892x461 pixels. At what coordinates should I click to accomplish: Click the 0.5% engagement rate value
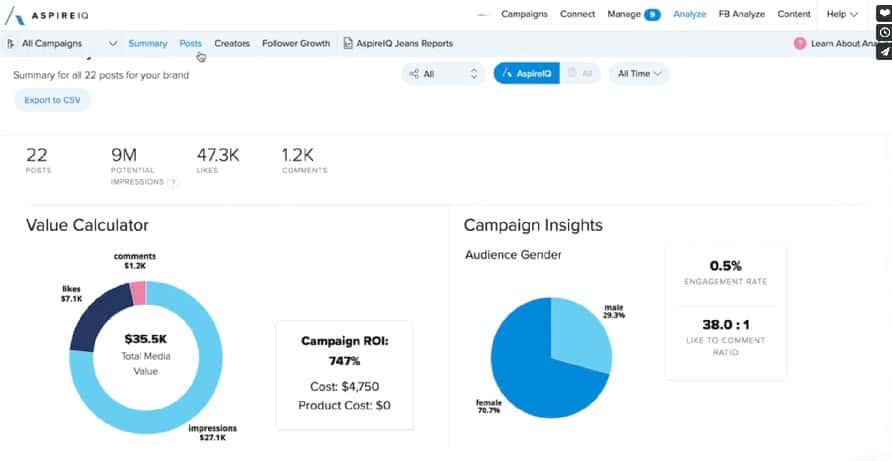tap(726, 266)
